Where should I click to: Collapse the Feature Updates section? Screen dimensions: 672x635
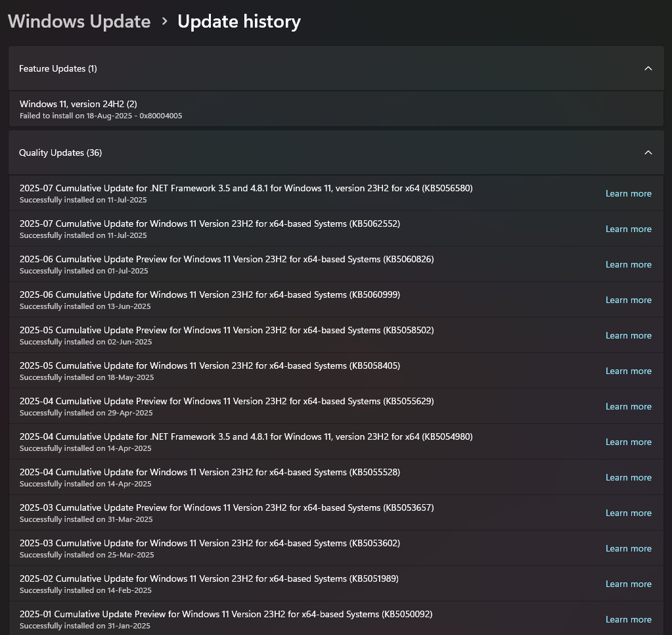pos(648,68)
